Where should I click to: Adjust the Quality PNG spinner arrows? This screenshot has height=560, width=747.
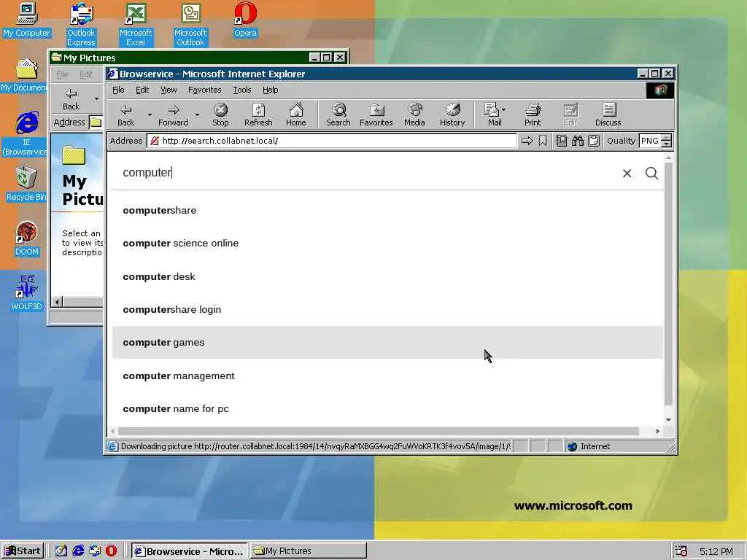pyautogui.click(x=667, y=141)
